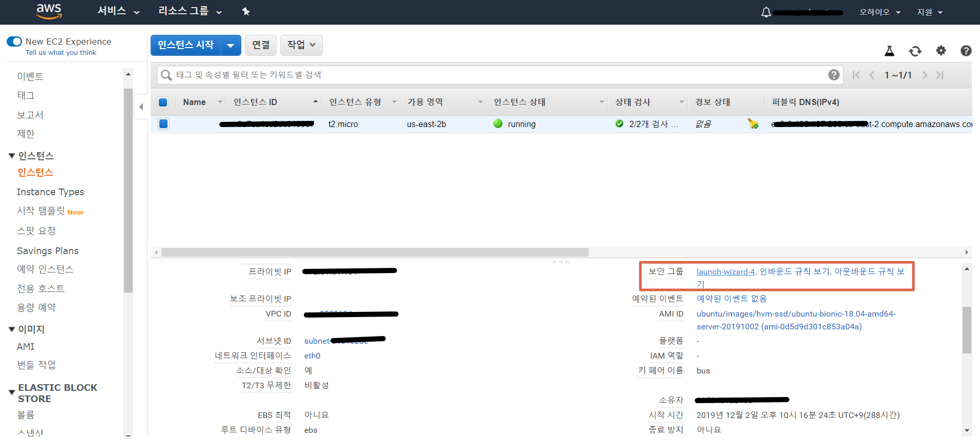The height and width of the screenshot is (440, 980).
Task: Open the experiments flask icon
Action: tap(889, 51)
